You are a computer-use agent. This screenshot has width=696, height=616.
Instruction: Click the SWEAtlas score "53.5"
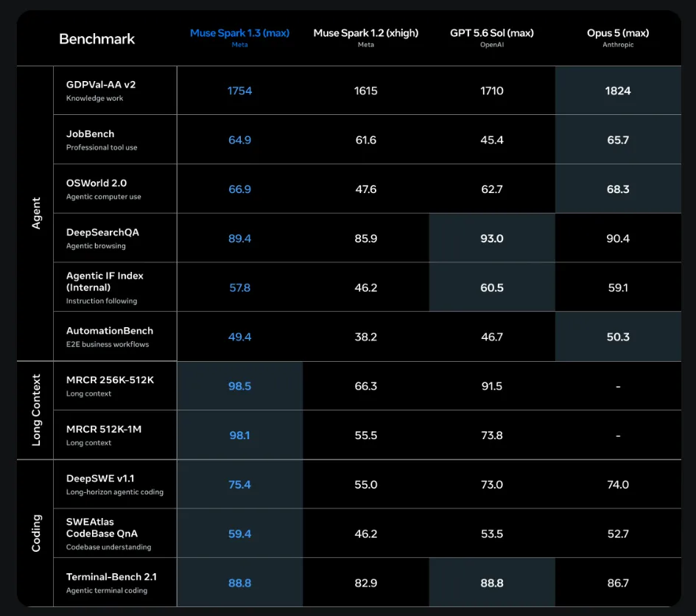(492, 533)
